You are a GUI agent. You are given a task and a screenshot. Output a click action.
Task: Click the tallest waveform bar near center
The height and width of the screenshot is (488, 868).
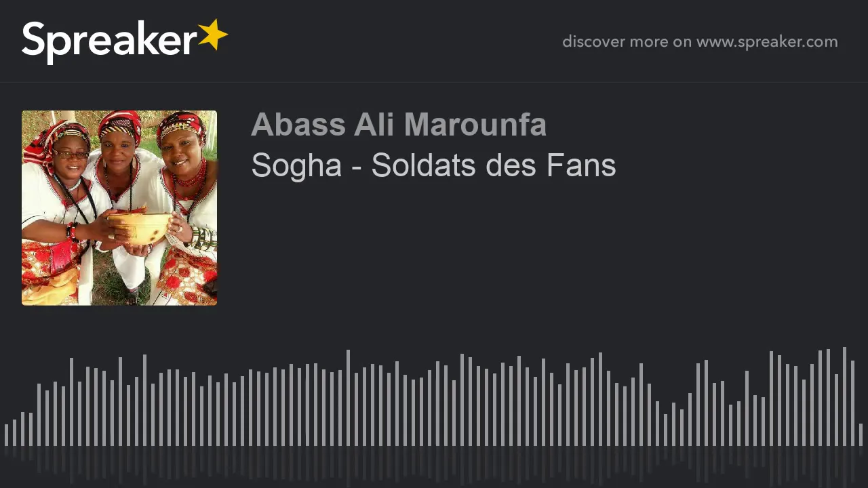[x=348, y=398]
